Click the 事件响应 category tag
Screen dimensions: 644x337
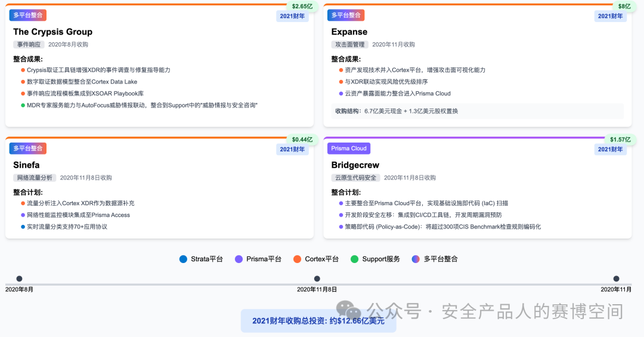(29, 44)
